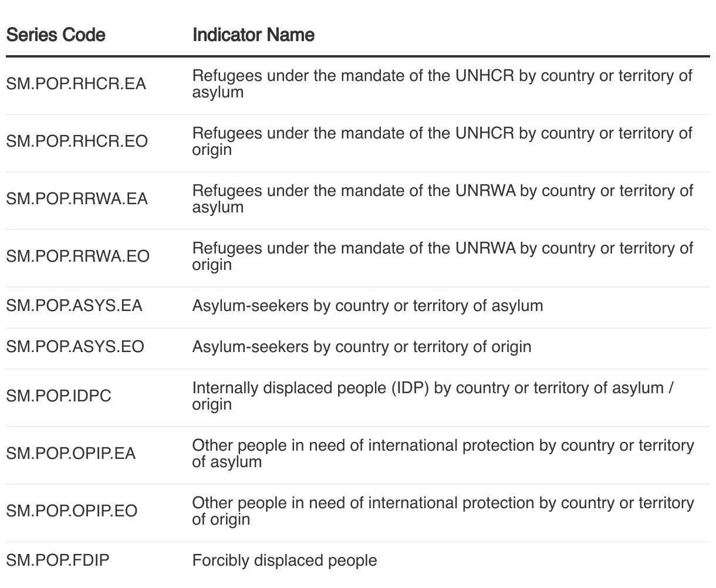The width and height of the screenshot is (716, 588).
Task: Select series code SM.POP.OPIP.EO
Action: coord(72,511)
